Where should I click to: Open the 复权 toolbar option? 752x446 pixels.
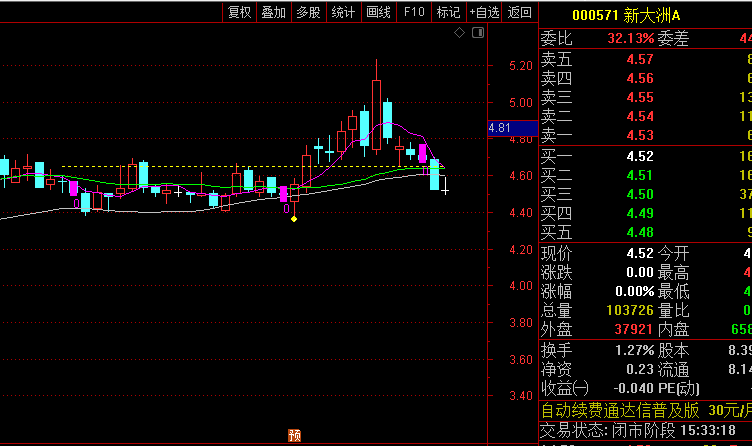[x=239, y=12]
